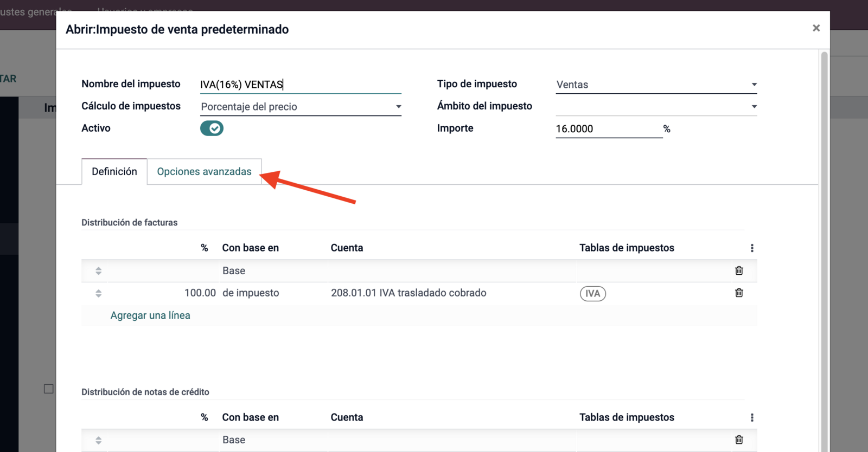
Task: Edit the Importe 16.0000 field
Action: (609, 129)
